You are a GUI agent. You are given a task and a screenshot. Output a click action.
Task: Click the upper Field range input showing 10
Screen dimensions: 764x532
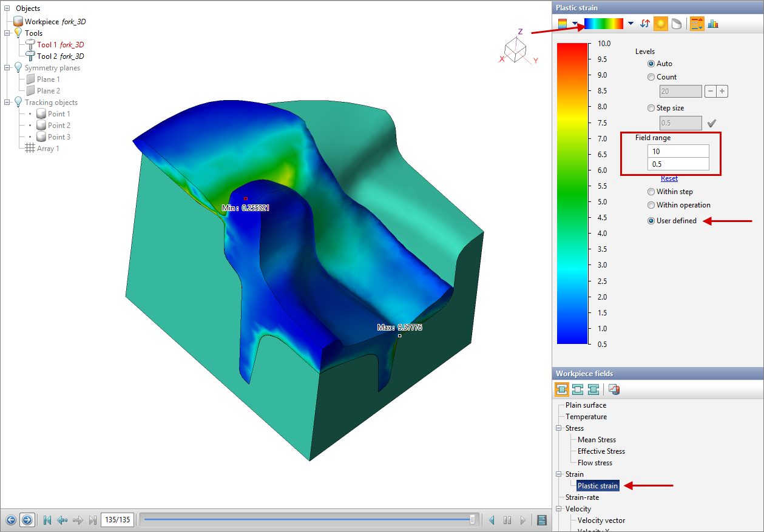pyautogui.click(x=677, y=151)
